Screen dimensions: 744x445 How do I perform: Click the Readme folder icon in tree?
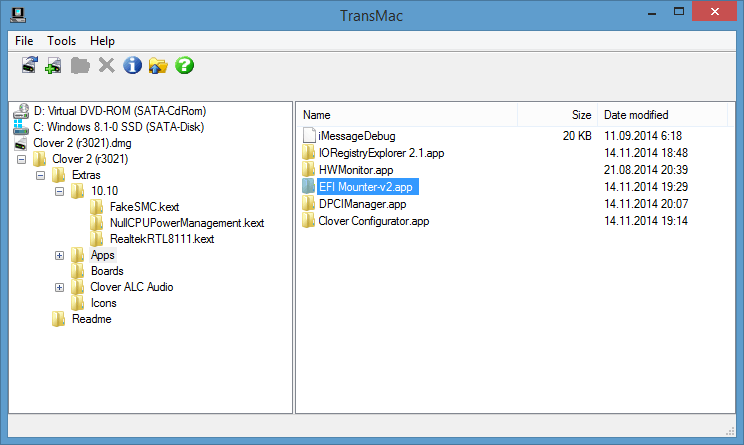[x=58, y=319]
